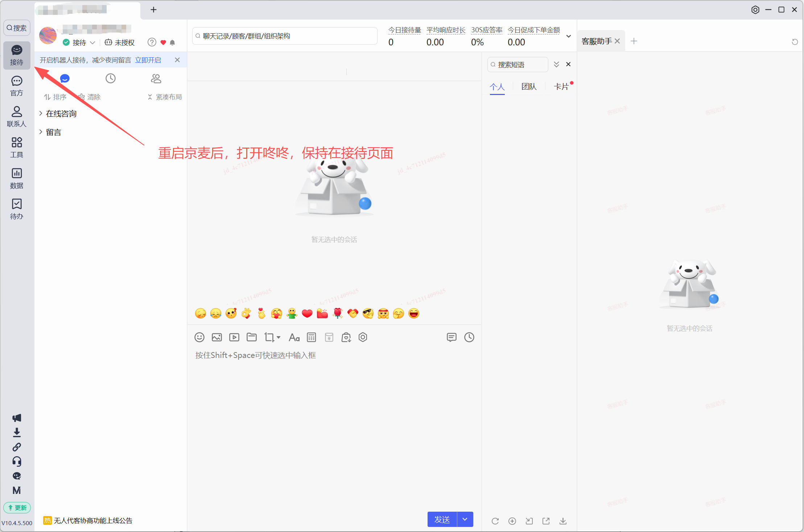
Task: Select the 客服助手 tab
Action: coord(597,41)
